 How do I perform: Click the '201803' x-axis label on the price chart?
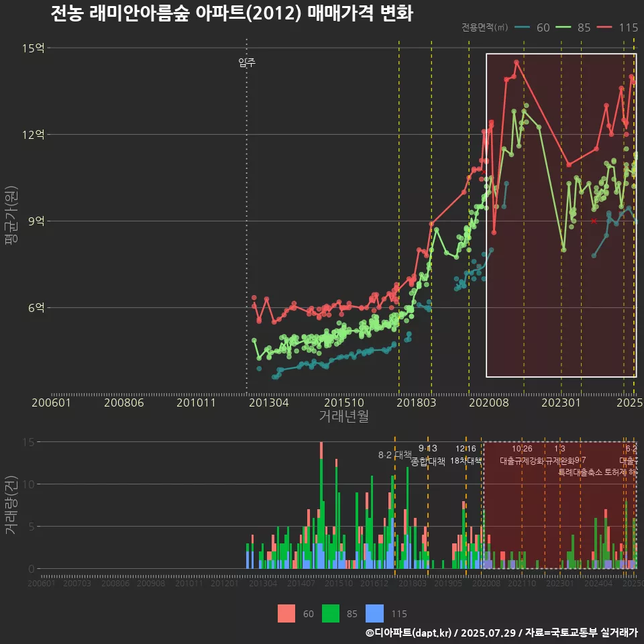(416, 402)
